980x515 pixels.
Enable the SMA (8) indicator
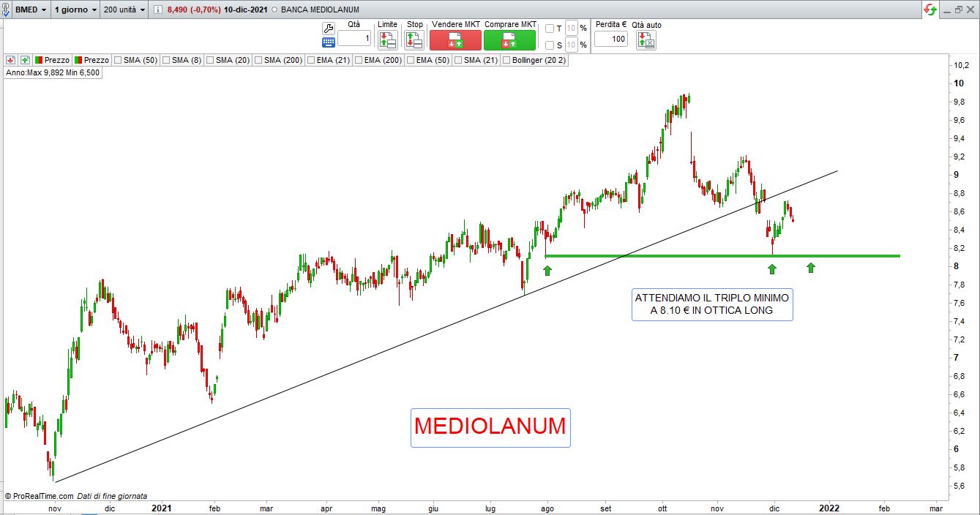tap(166, 60)
